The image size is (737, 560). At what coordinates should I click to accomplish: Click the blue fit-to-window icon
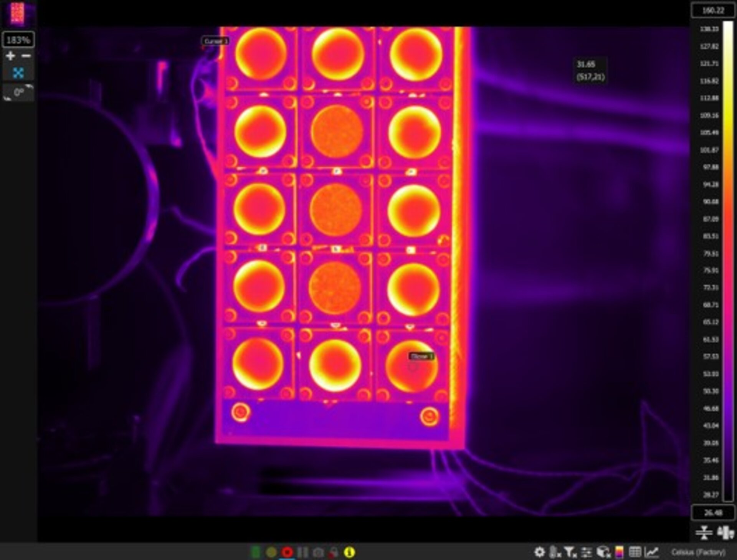click(x=18, y=73)
